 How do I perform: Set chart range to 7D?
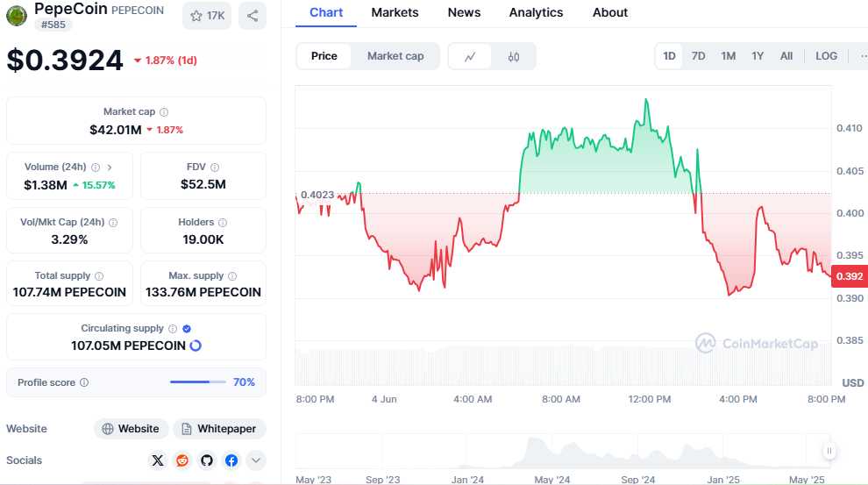(x=699, y=56)
